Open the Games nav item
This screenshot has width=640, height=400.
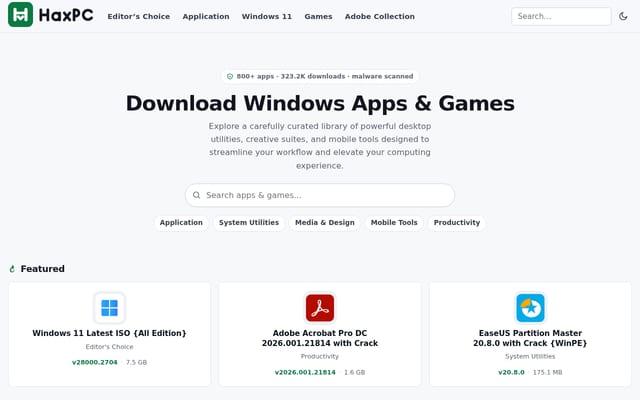coord(318,16)
